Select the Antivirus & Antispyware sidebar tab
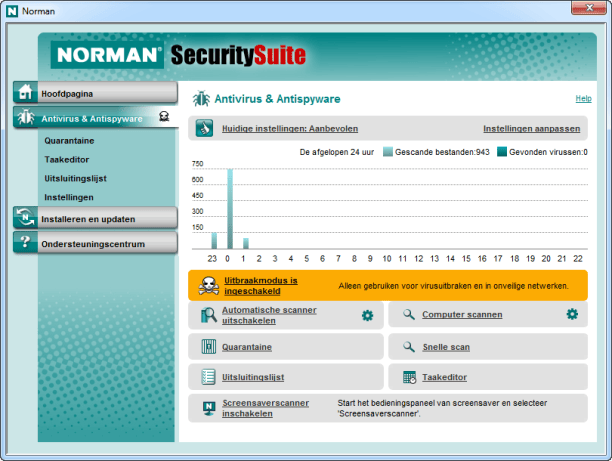 tap(95, 117)
